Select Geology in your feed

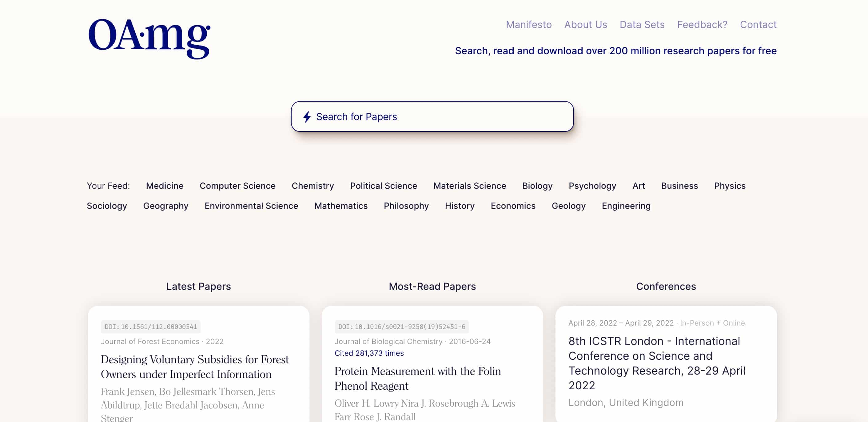click(568, 206)
